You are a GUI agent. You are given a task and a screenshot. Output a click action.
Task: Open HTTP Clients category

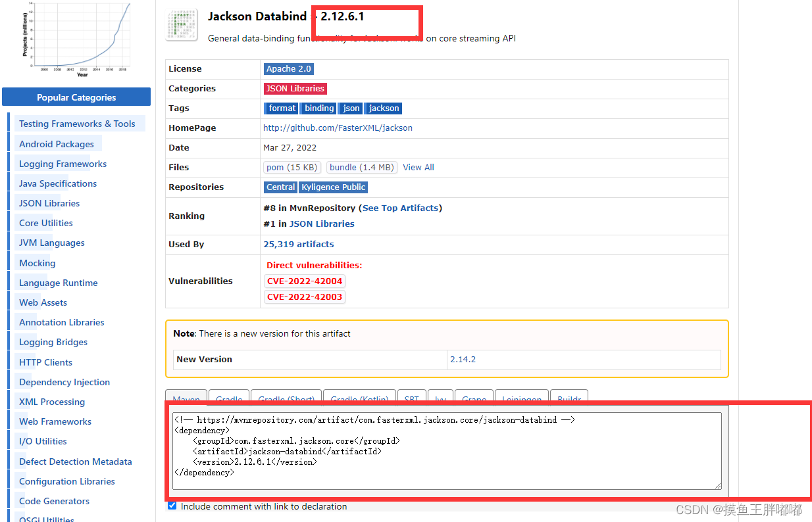(x=46, y=362)
